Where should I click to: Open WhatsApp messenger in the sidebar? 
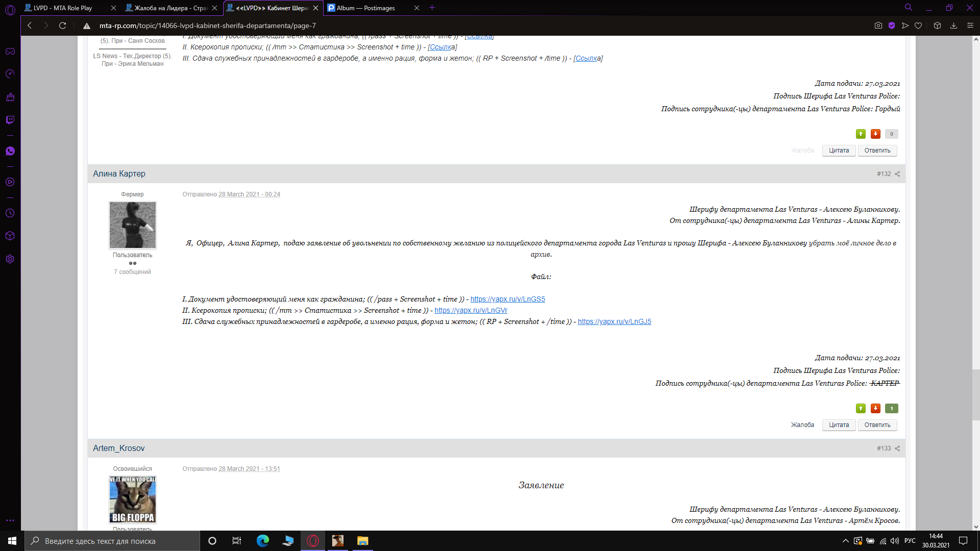coord(10,151)
